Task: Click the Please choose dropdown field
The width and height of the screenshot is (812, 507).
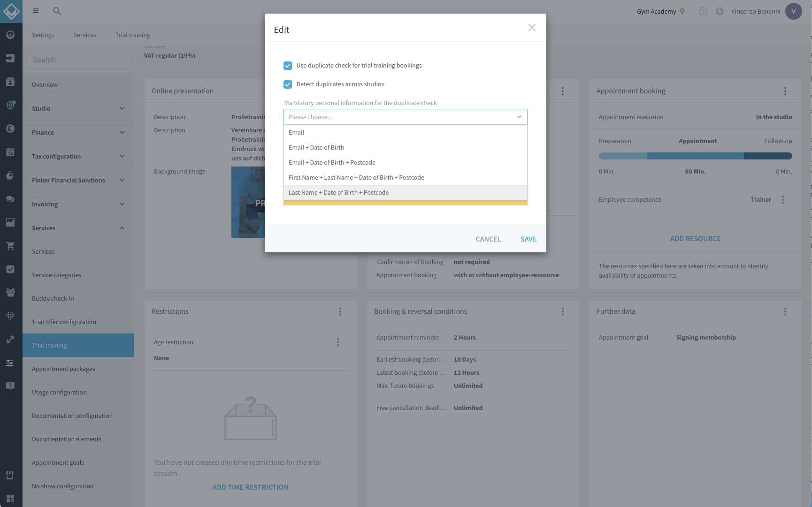Action: pyautogui.click(x=406, y=117)
